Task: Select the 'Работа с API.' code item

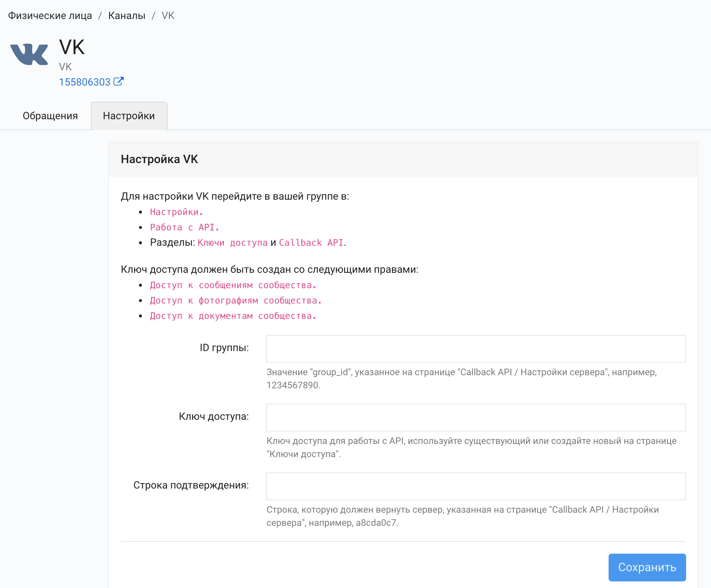Action: 184,227
